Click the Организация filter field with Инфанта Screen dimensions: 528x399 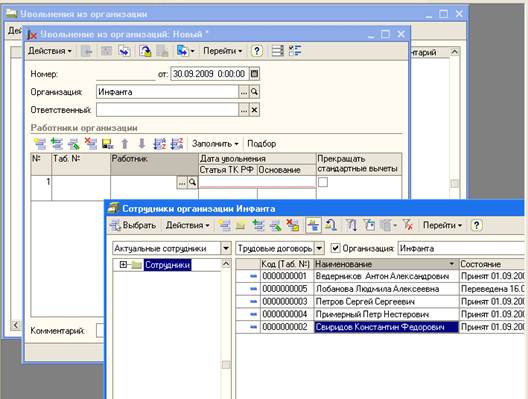coord(461,248)
